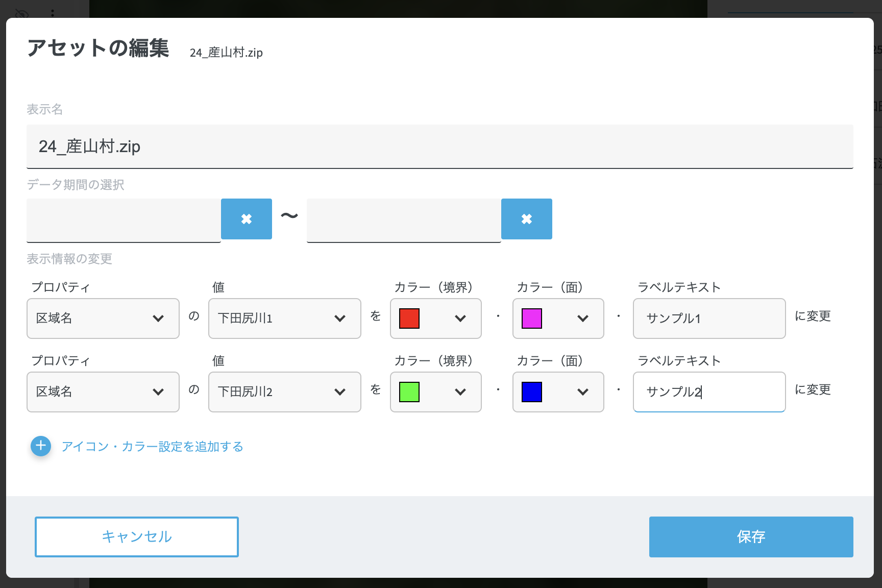This screenshot has height=588, width=882.
Task: Expand the 下田尻川1 value dropdown
Action: click(284, 318)
